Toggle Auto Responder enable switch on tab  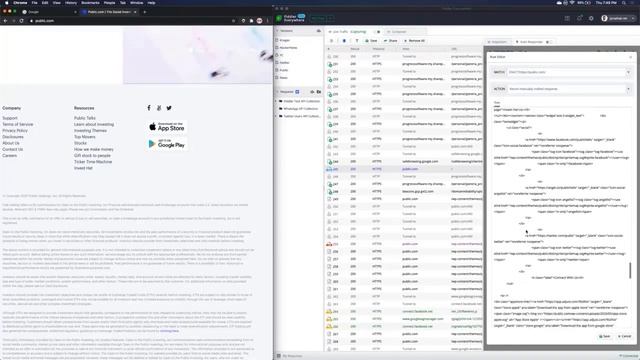(549, 42)
